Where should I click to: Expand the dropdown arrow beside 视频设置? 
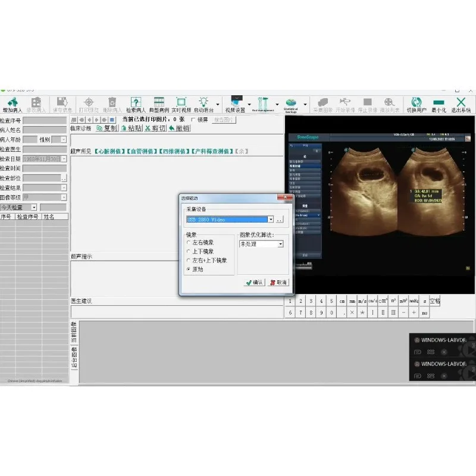pyautogui.click(x=249, y=105)
